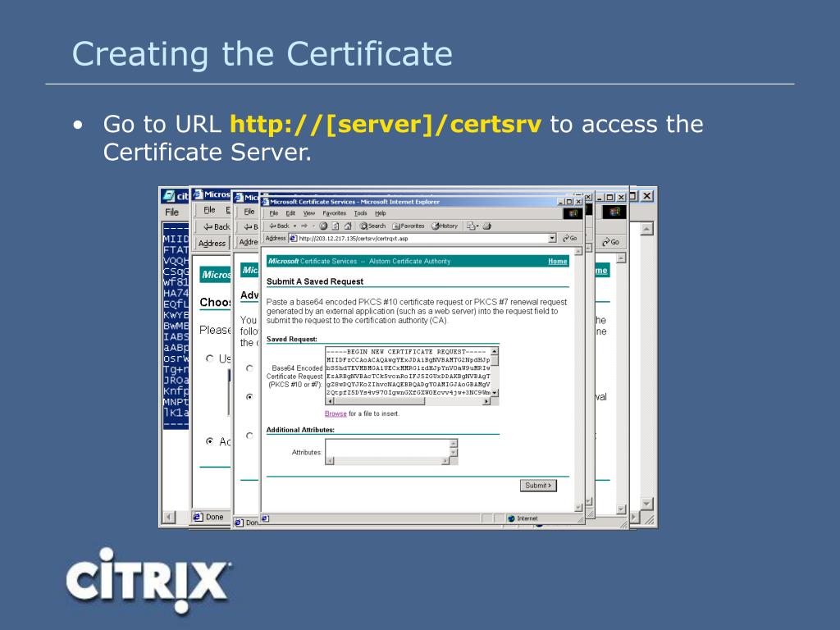Click the Forward arrow in the front IE toolbar

pyautogui.click(x=304, y=226)
